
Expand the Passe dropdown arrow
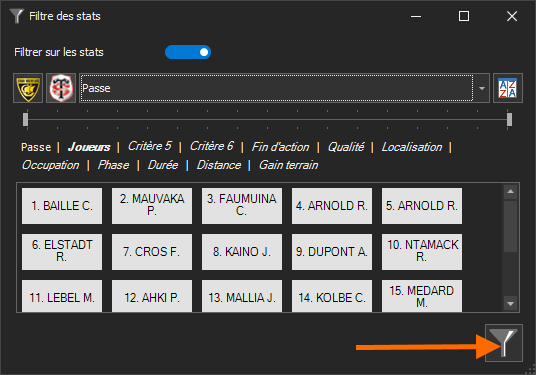pyautogui.click(x=482, y=88)
